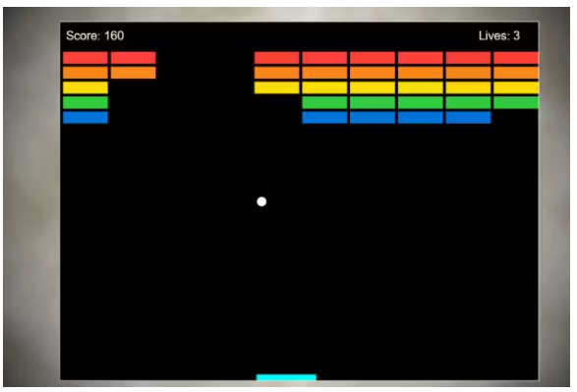Click the cyan paddle at the bottom
577x392 pixels.
tap(286, 377)
